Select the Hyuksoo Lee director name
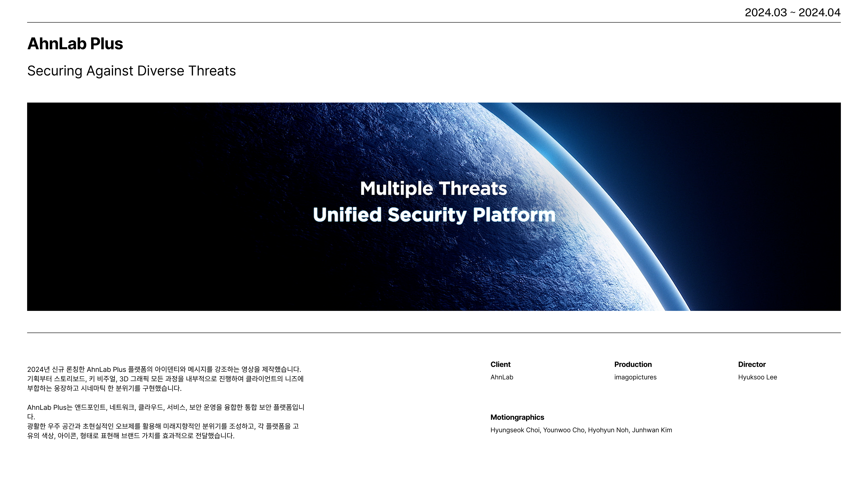This screenshot has height=488, width=868. (757, 377)
